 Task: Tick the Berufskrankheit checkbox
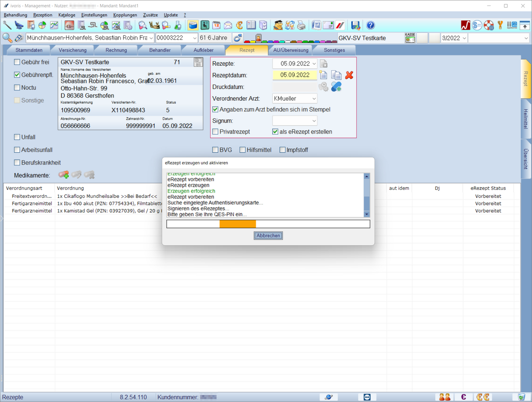pyautogui.click(x=17, y=162)
